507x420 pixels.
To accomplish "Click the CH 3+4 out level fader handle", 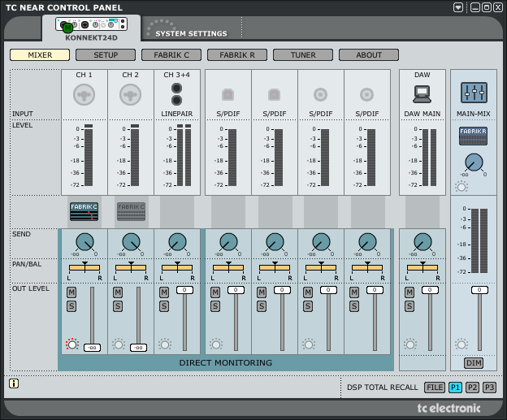I will click(x=184, y=290).
